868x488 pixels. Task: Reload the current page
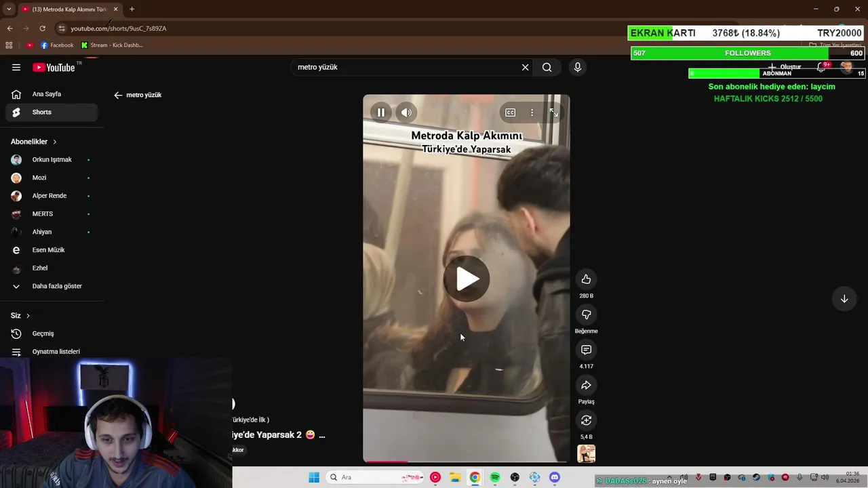coord(42,28)
